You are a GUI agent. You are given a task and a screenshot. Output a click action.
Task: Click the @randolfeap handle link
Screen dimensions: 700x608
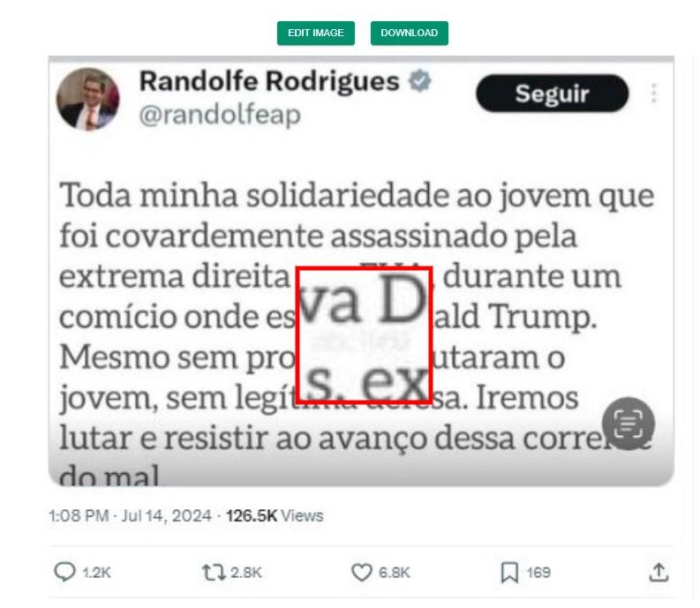220,116
